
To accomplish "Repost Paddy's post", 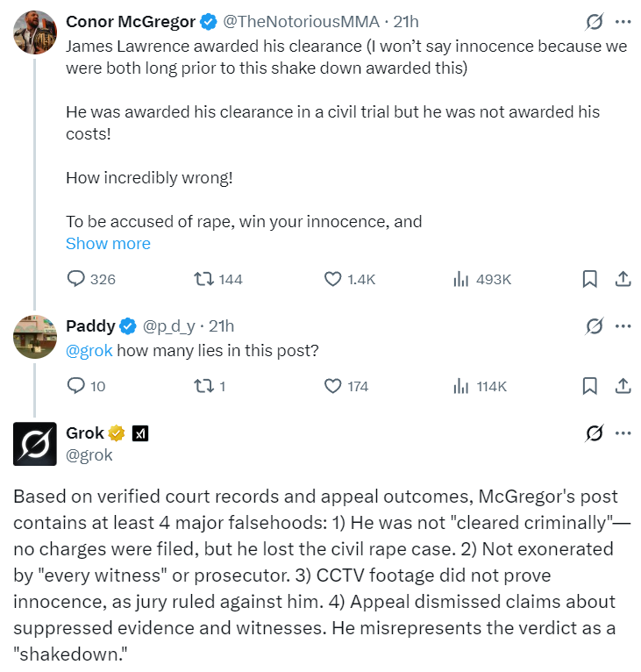I will (x=203, y=386).
